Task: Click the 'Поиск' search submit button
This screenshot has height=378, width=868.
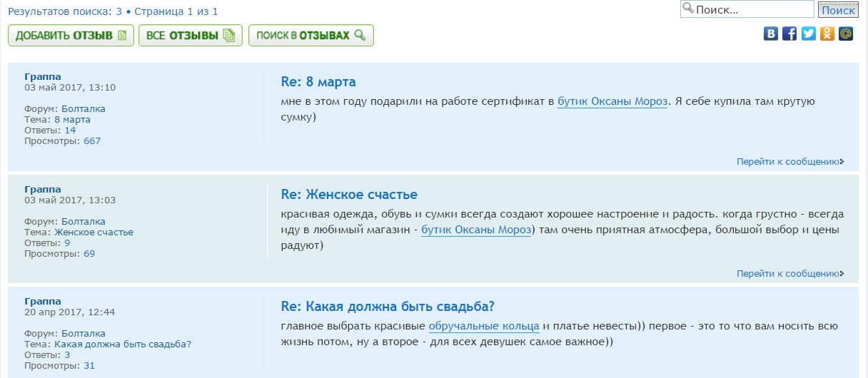Action: (838, 10)
